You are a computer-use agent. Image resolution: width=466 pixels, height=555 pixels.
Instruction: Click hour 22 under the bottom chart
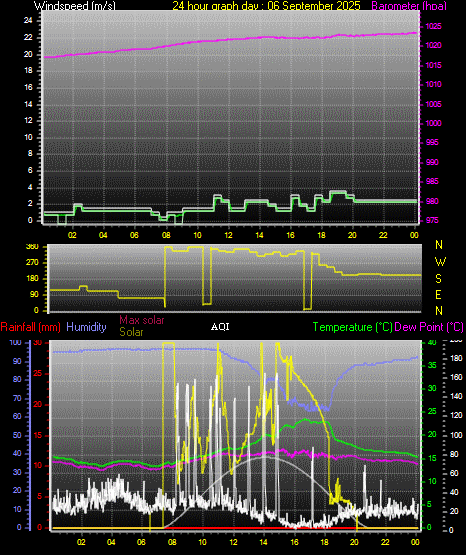coord(385,542)
